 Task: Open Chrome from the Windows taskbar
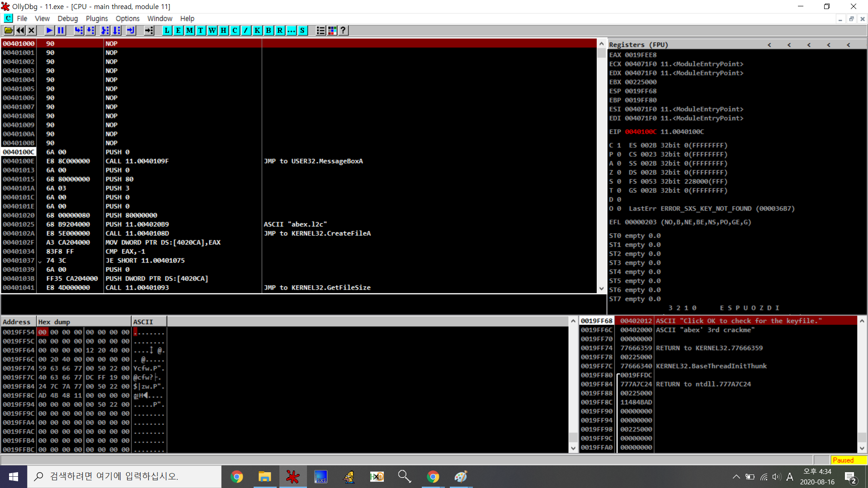pos(236,477)
